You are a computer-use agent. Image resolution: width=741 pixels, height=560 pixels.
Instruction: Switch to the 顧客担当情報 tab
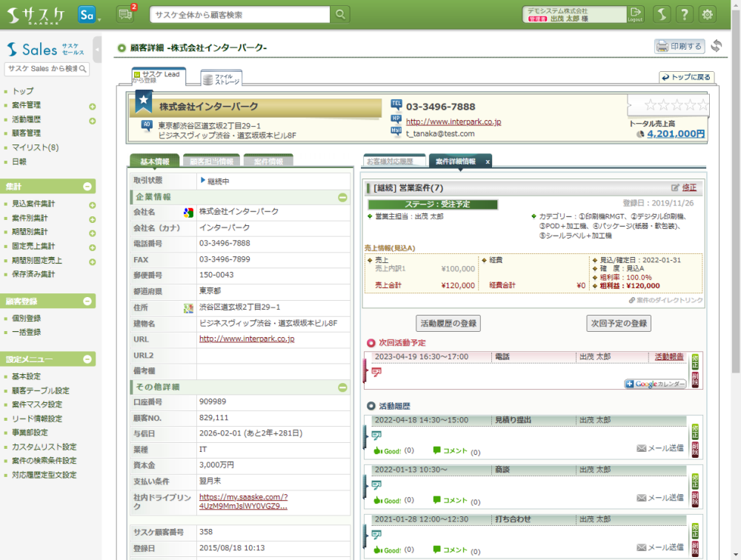(x=211, y=161)
